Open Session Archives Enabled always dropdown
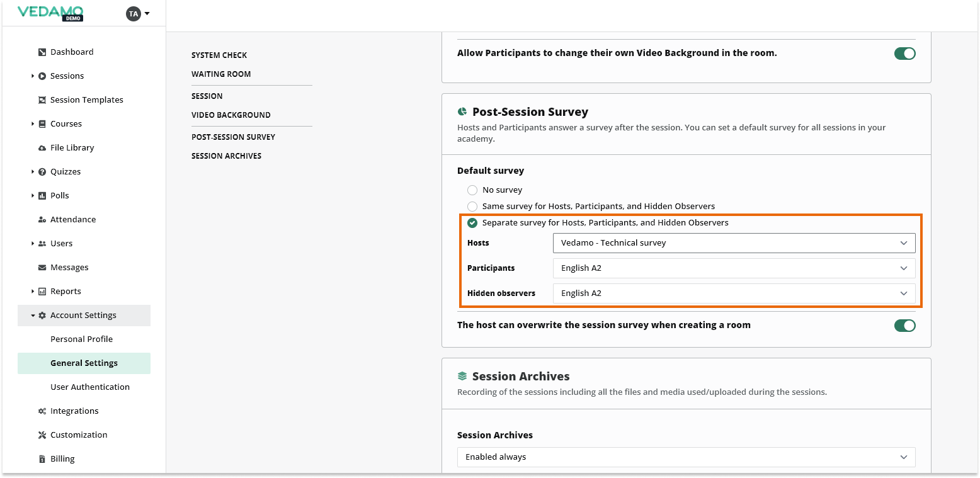The image size is (980, 478). [x=686, y=457]
